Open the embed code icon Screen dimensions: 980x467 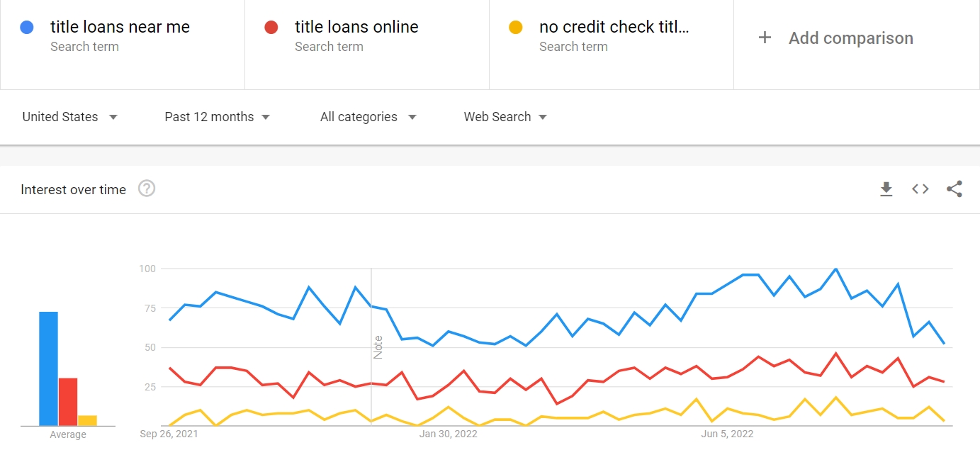point(920,189)
